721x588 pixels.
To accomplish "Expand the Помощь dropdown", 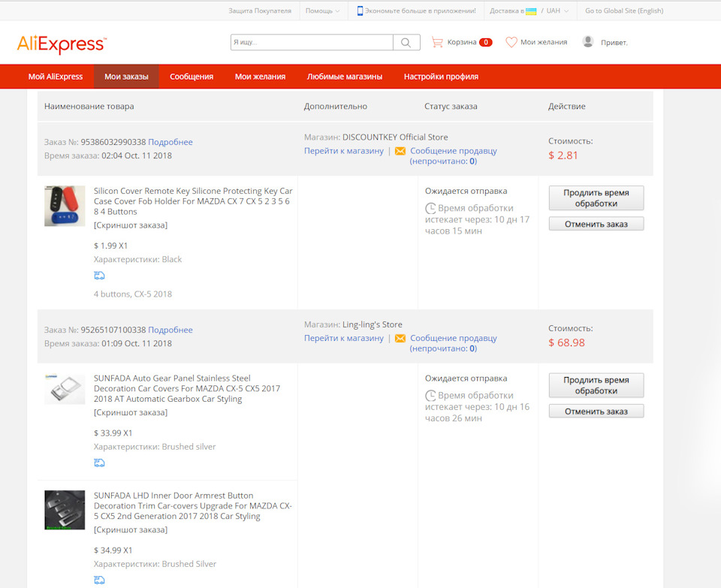I will (322, 11).
